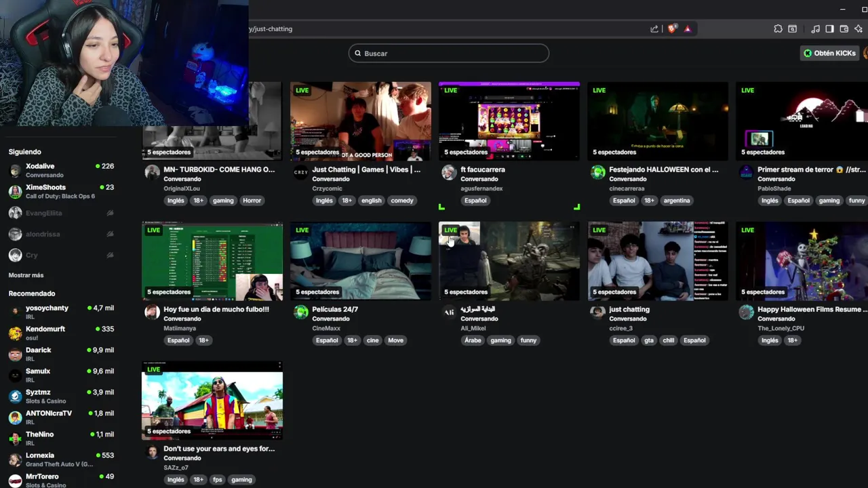Viewport: 868px width, 488px height.
Task: Click the comedy tag under Crzycomic stream
Action: 402,201
